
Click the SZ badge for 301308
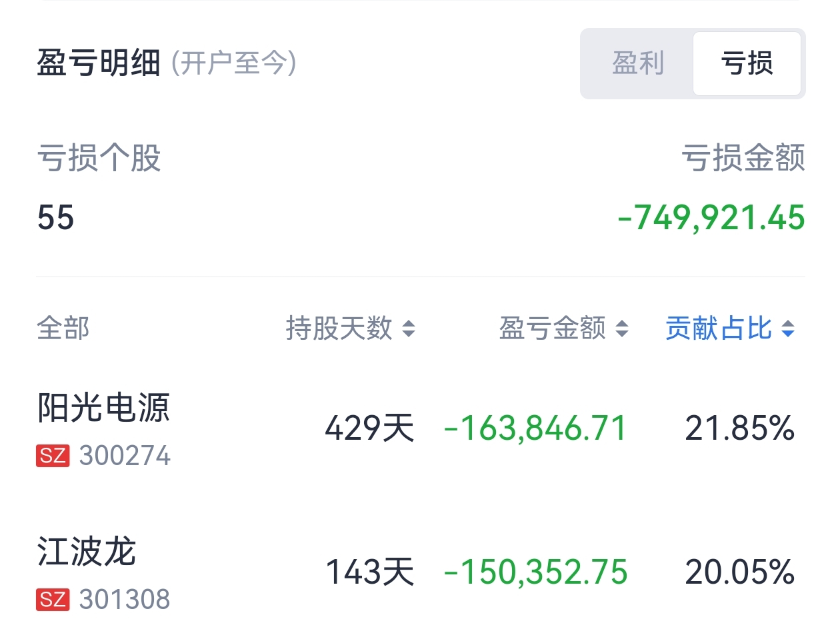[53, 600]
